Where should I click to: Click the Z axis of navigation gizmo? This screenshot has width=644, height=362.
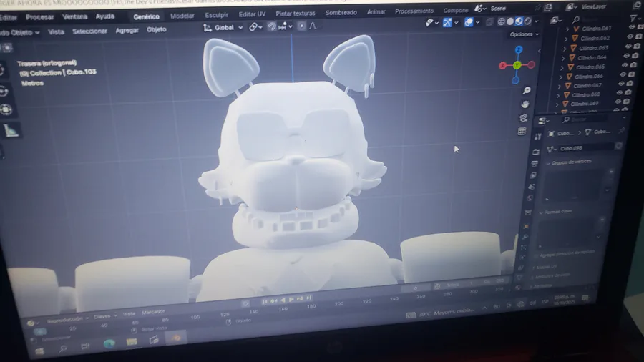coord(519,49)
